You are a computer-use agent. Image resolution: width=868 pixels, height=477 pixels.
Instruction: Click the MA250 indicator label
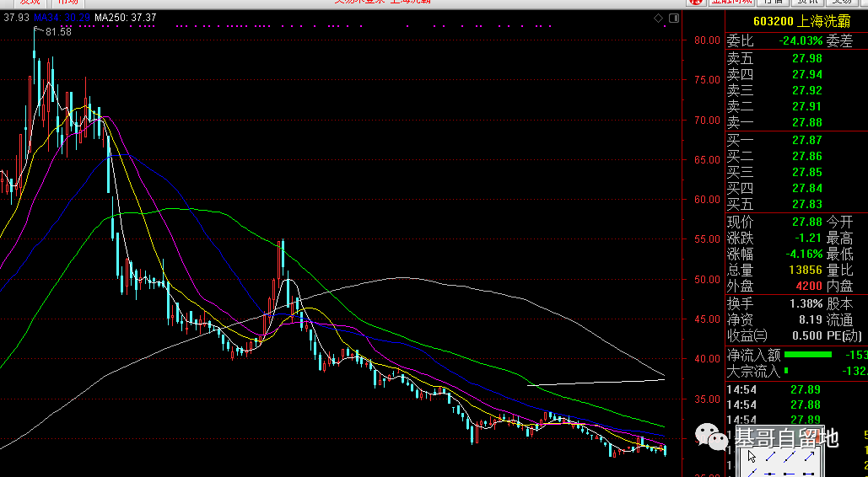[125, 18]
